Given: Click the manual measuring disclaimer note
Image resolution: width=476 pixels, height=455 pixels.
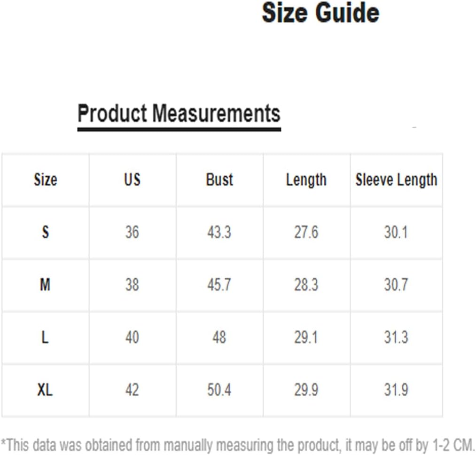Looking at the screenshot, I should [238, 445].
